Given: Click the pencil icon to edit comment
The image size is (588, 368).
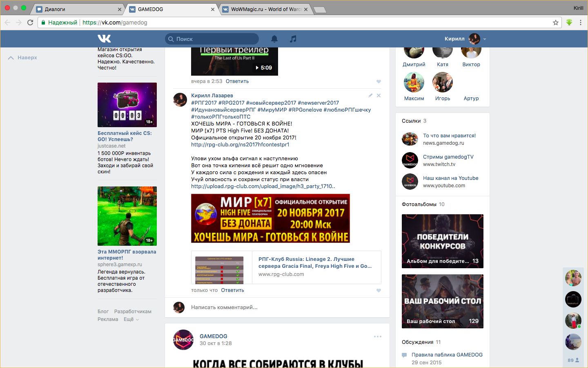Looking at the screenshot, I should 370,95.
